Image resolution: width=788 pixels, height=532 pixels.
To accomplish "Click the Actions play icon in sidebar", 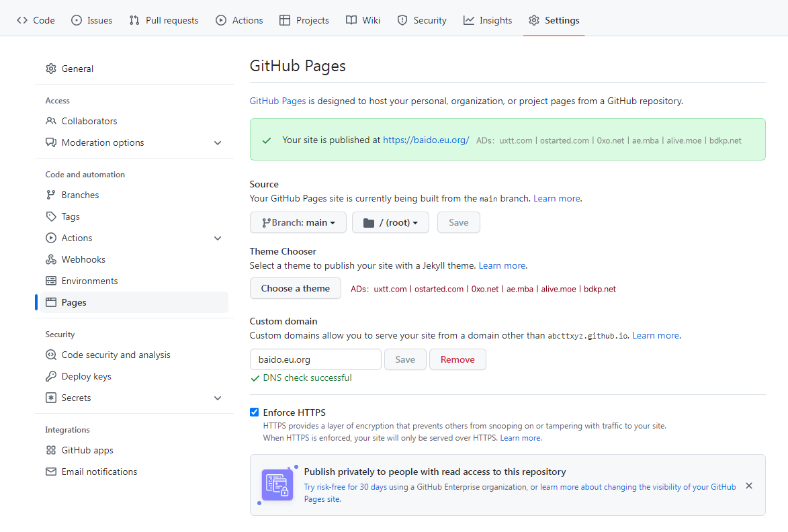I will click(x=51, y=238).
